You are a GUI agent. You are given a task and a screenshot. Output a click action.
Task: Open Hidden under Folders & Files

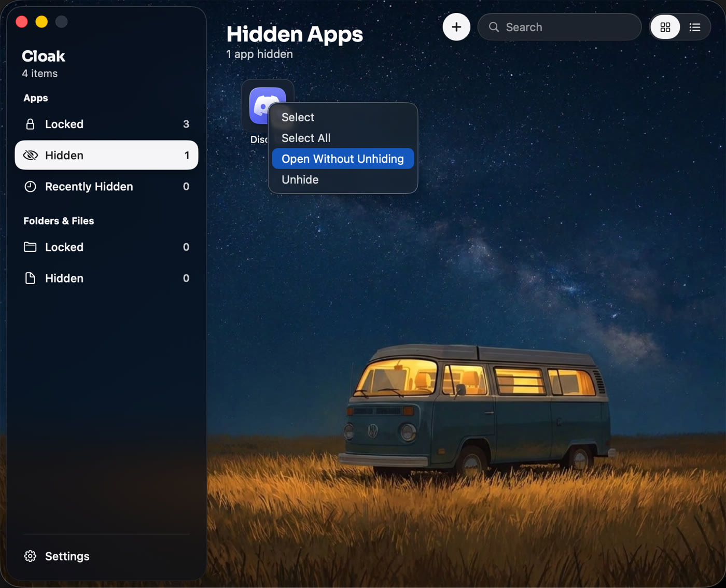coord(106,278)
